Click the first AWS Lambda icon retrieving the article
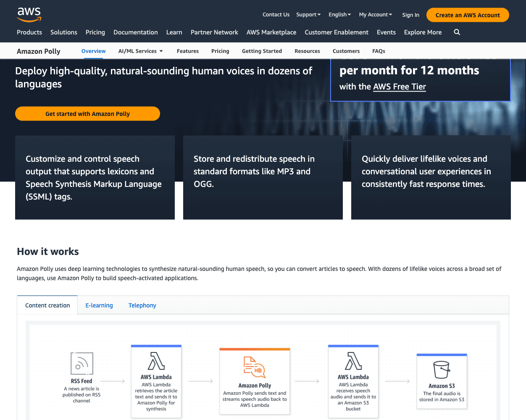Image resolution: width=526 pixels, height=420 pixels. (x=156, y=361)
